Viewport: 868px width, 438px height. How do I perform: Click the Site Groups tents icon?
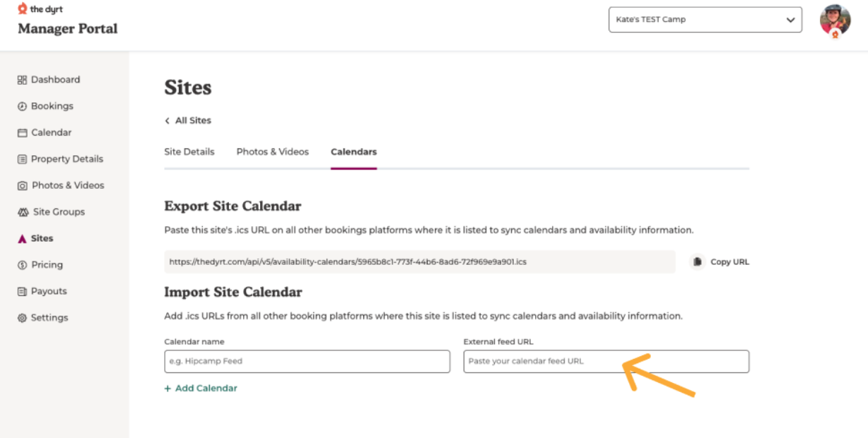22,212
